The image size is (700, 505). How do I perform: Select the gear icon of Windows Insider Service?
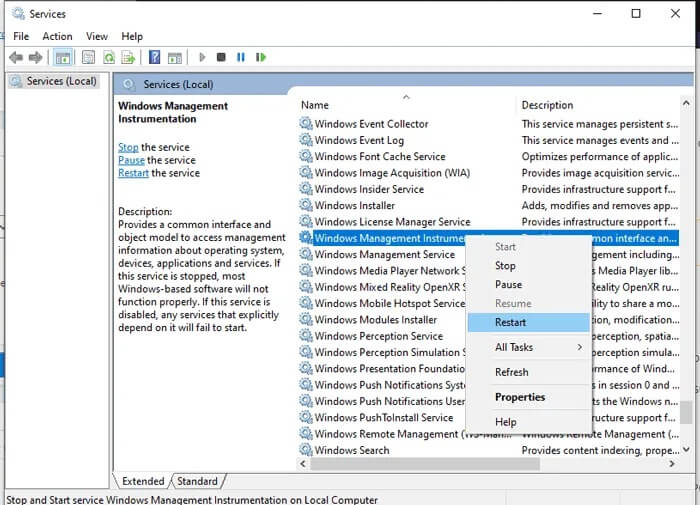[x=306, y=189]
